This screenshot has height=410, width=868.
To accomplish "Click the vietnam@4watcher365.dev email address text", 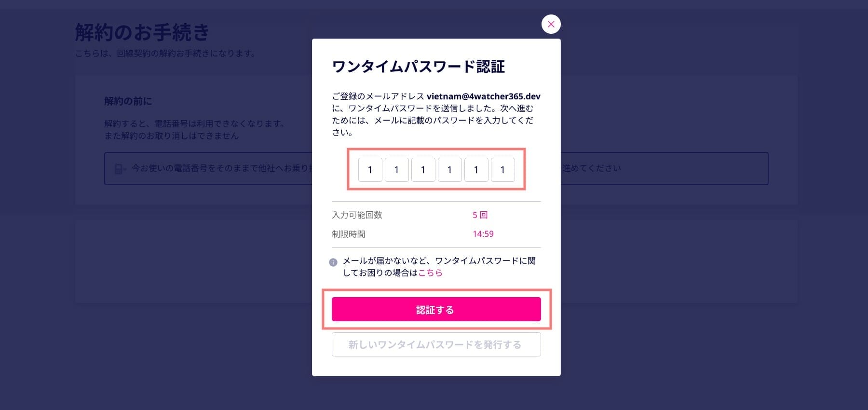I will tap(483, 96).
